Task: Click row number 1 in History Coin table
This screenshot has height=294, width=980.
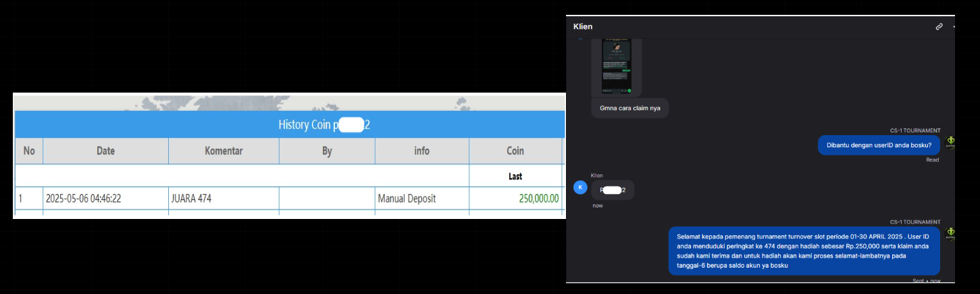Action: pyautogui.click(x=29, y=199)
